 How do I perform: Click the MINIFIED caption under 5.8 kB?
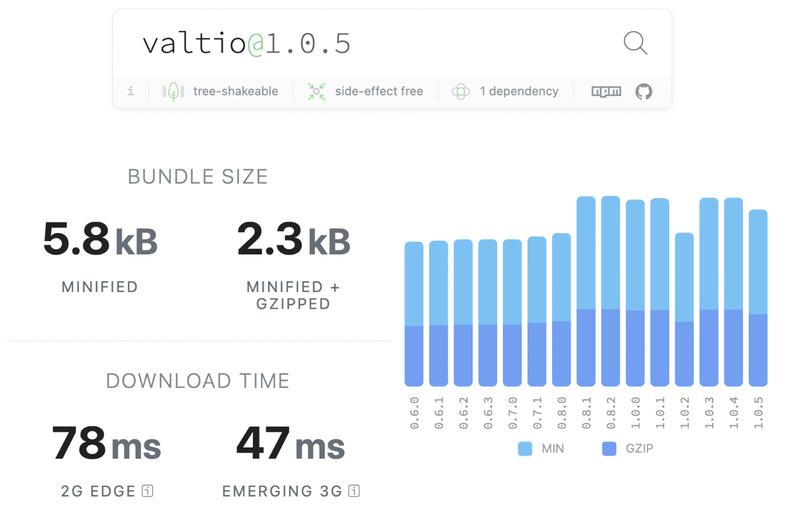click(x=100, y=287)
